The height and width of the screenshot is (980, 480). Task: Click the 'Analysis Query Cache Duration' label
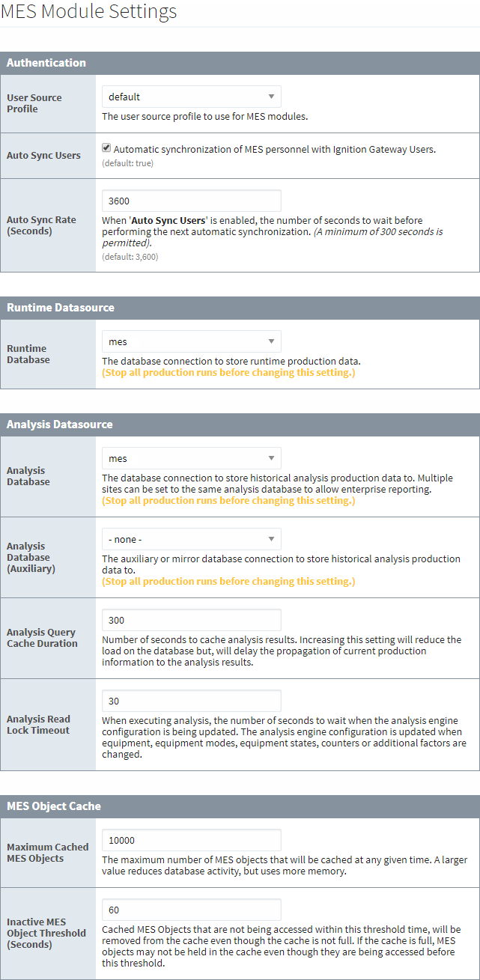42,638
